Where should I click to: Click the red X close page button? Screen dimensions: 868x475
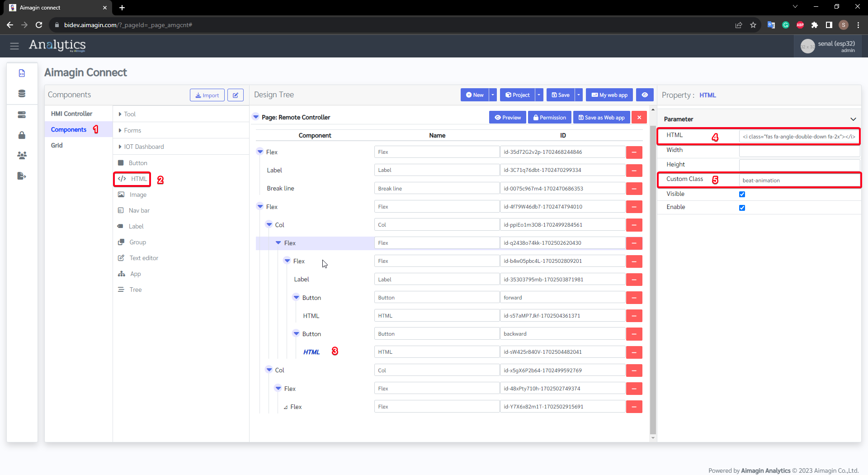[639, 118]
